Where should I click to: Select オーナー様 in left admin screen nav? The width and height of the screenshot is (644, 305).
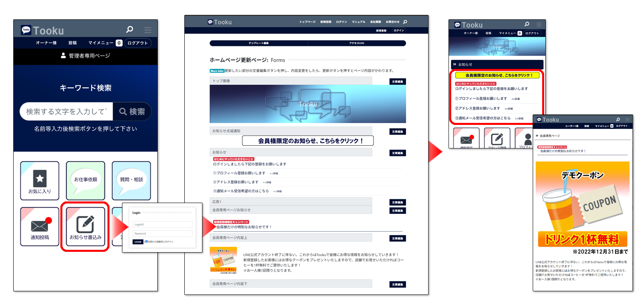point(46,43)
